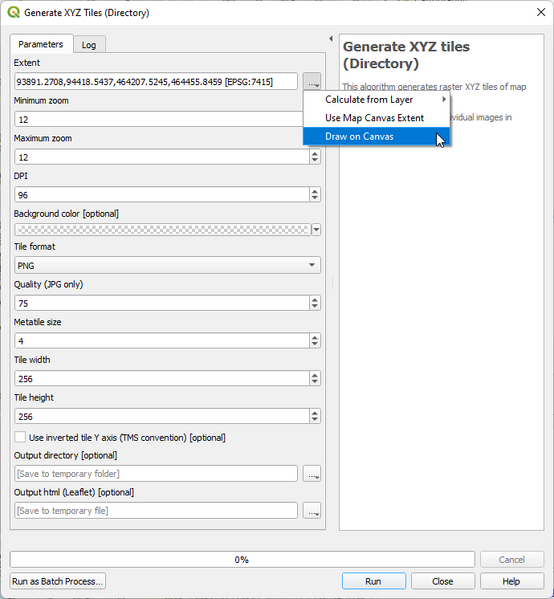The image size is (554, 599).
Task: Adjust Quality (JPG only) spinner arrows
Action: pos(315,303)
